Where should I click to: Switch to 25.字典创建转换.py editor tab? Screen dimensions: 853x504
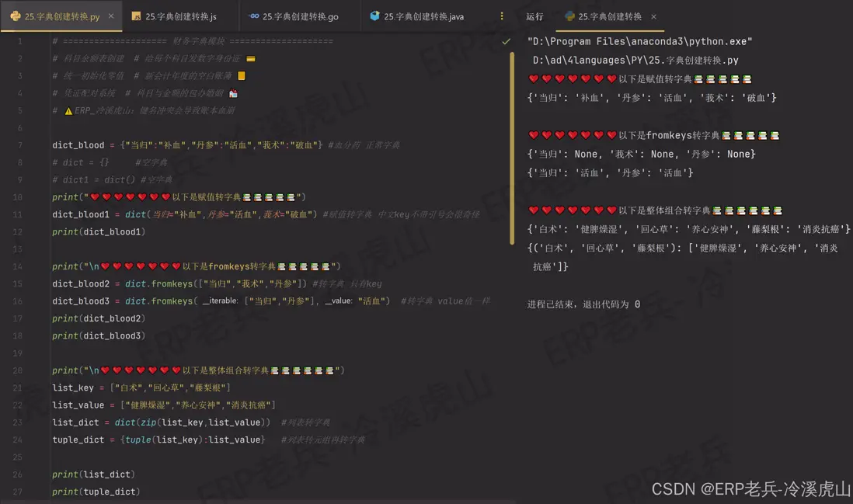coord(61,16)
